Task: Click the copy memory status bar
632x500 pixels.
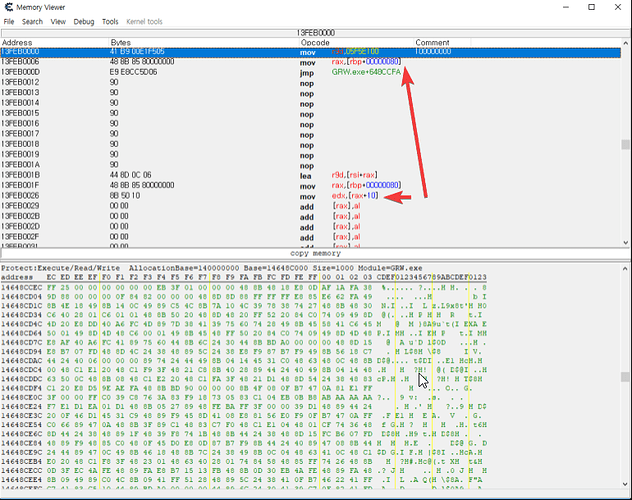Action: click(315, 254)
